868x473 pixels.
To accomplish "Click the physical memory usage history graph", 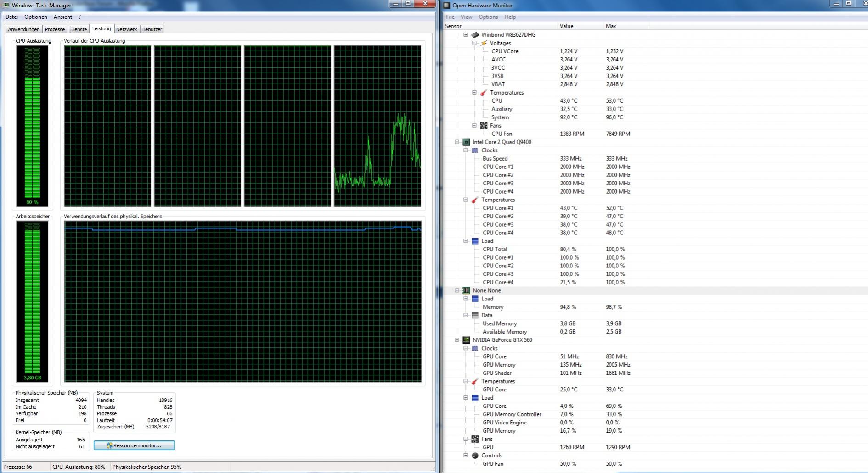I will pos(242,301).
